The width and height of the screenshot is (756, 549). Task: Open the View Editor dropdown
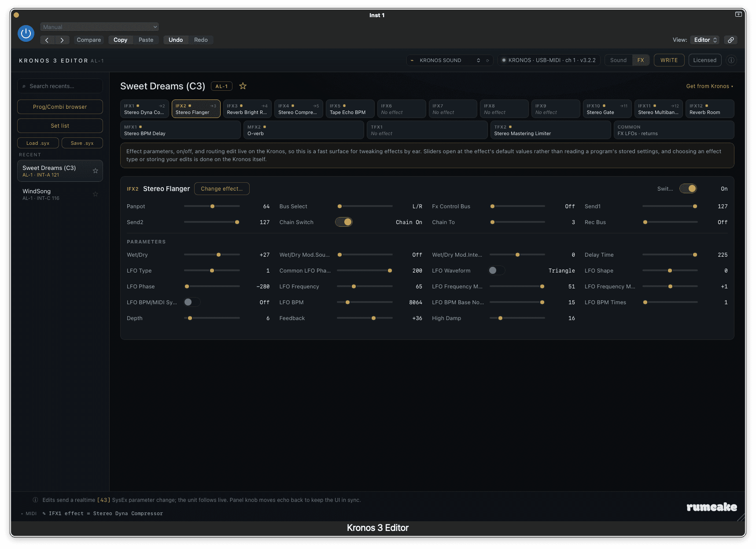[x=705, y=40]
